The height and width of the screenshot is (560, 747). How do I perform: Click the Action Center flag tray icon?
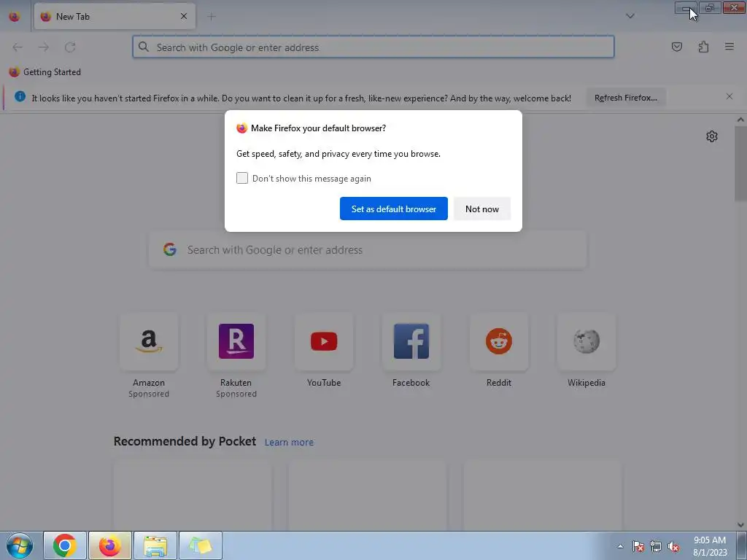pyautogui.click(x=638, y=546)
